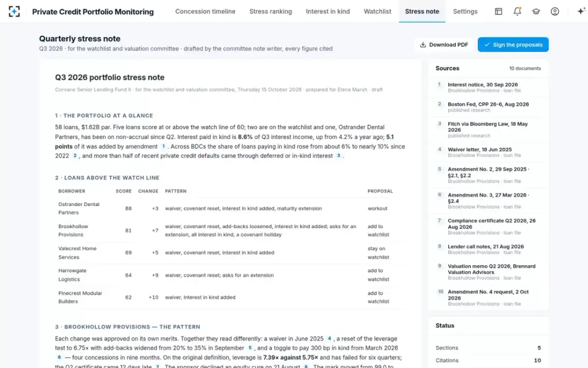This screenshot has height=368, width=588.
Task: Select the Watchlist tab
Action: [x=377, y=11]
